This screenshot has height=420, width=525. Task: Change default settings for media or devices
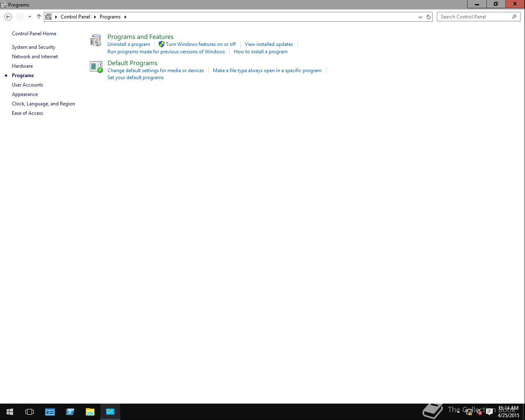pyautogui.click(x=155, y=71)
